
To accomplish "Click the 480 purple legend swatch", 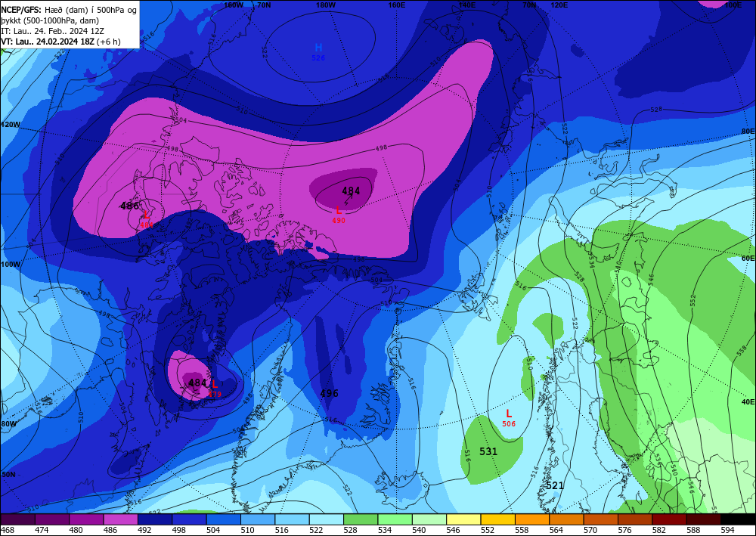I will tap(86, 519).
